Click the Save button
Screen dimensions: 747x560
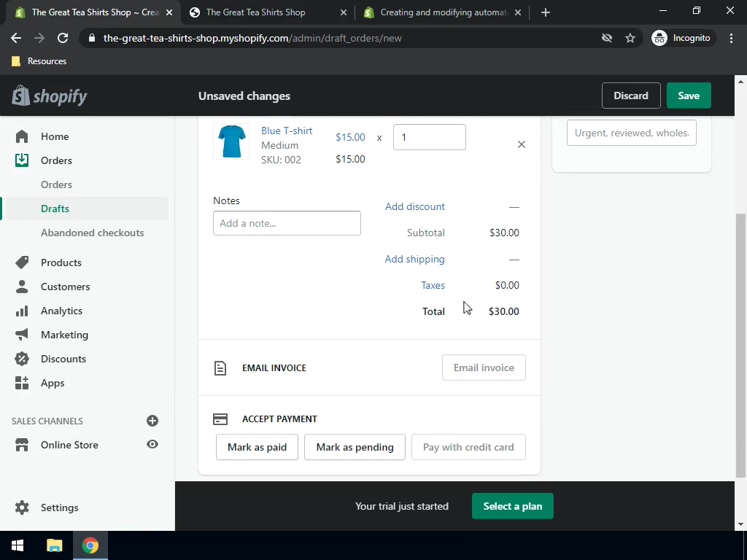pyautogui.click(x=689, y=96)
